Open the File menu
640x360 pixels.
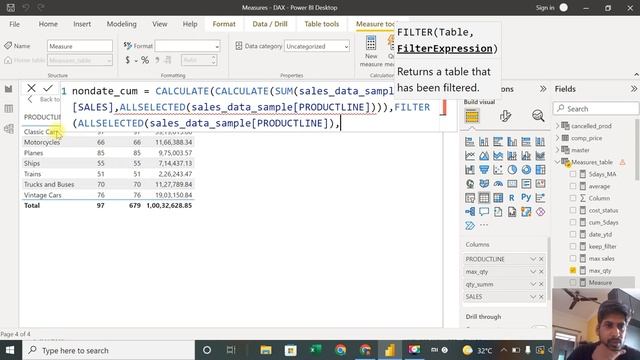[x=14, y=24]
